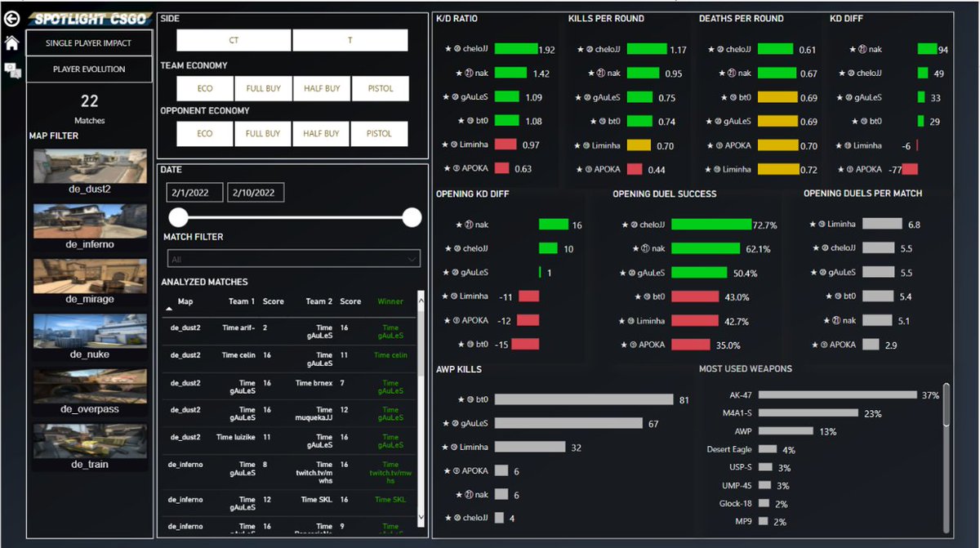This screenshot has width=980, height=548.
Task: Click AK-47 bar in Most Used Weapons
Action: pos(838,395)
